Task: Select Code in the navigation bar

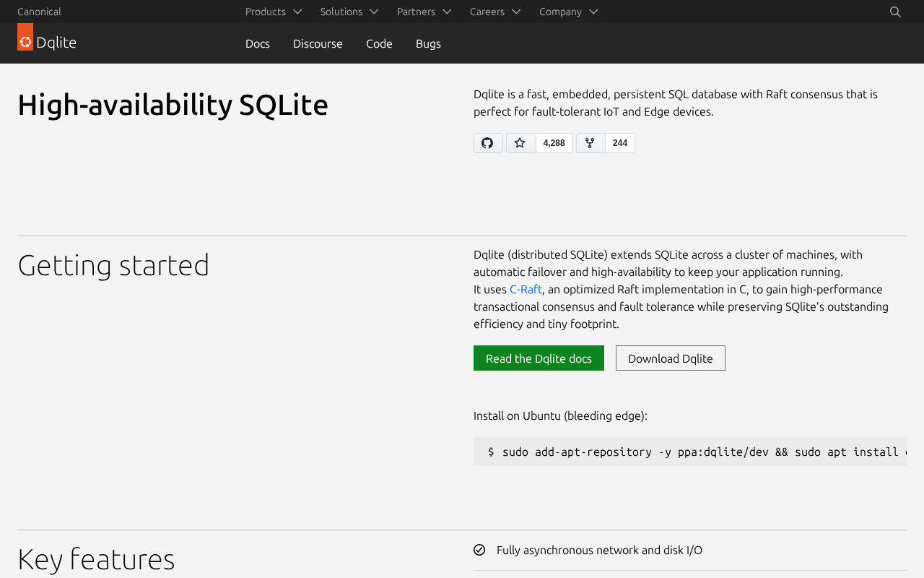Action: (x=379, y=43)
